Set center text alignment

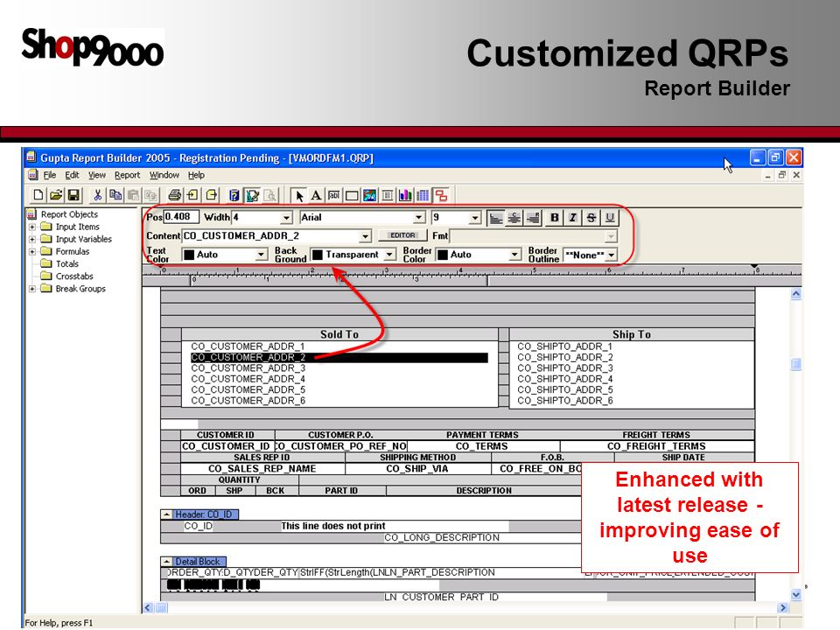coord(514,218)
